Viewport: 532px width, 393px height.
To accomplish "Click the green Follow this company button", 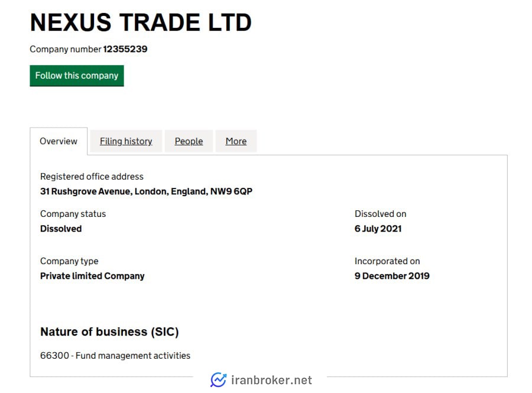I will [77, 76].
